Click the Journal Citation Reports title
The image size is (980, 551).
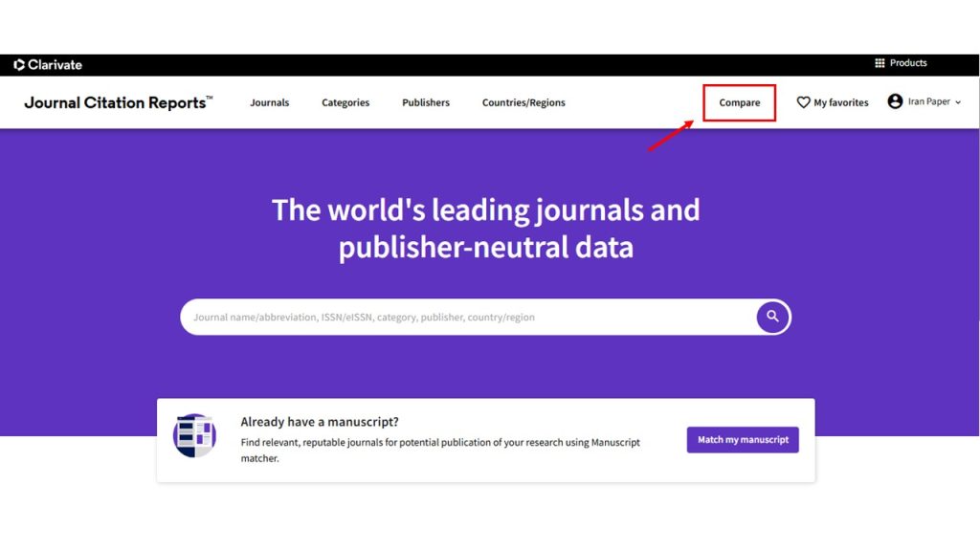118,102
